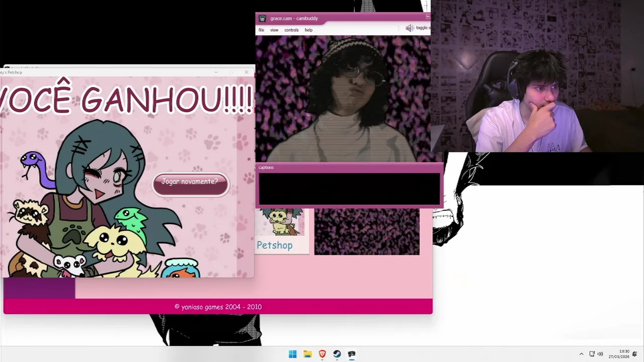The height and width of the screenshot is (362, 644).
Task: Minimize the Petshop game window
Action: pos(216,72)
